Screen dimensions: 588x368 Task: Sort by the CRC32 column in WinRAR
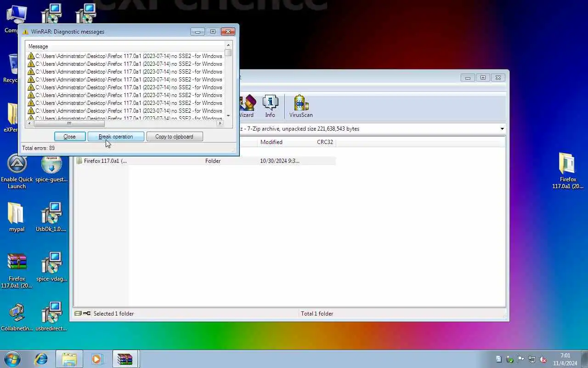[325, 142]
